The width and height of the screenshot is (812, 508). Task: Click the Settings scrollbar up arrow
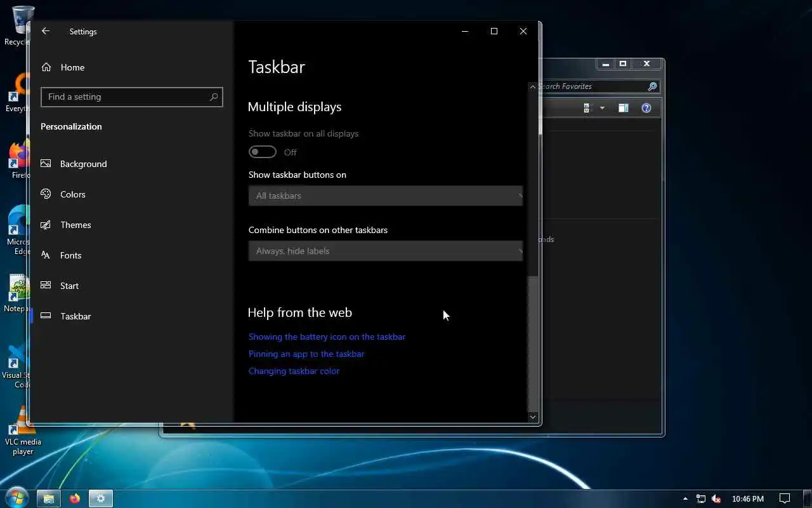533,87
